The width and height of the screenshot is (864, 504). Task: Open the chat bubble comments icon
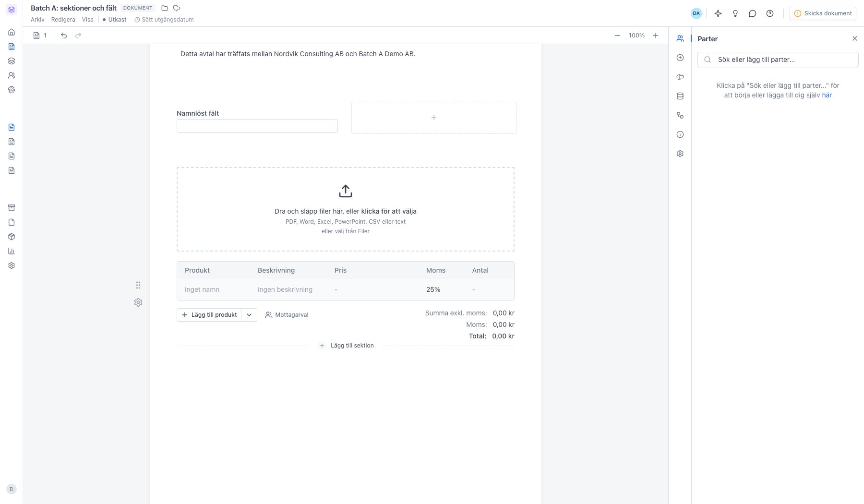(753, 13)
